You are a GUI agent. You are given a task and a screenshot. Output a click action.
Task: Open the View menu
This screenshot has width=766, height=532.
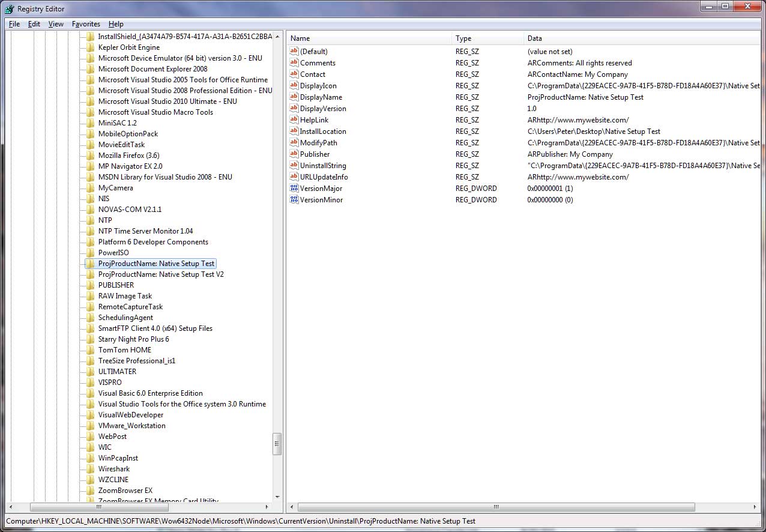click(56, 24)
